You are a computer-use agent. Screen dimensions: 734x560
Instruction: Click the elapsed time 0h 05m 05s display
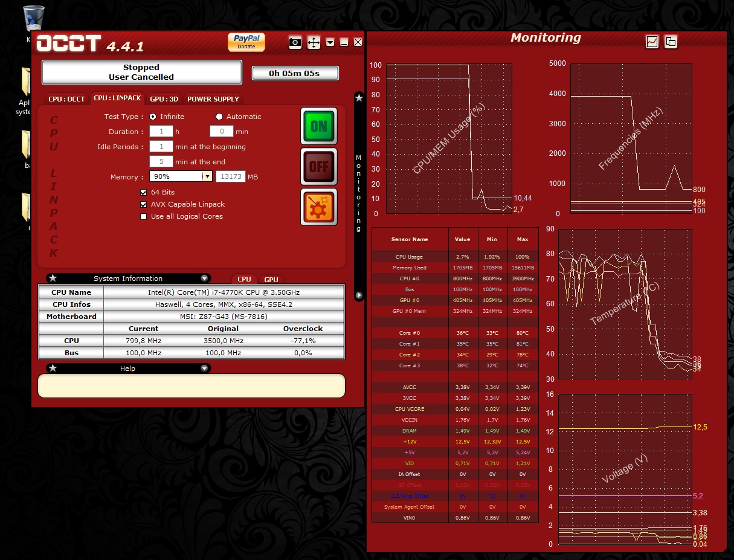point(295,74)
